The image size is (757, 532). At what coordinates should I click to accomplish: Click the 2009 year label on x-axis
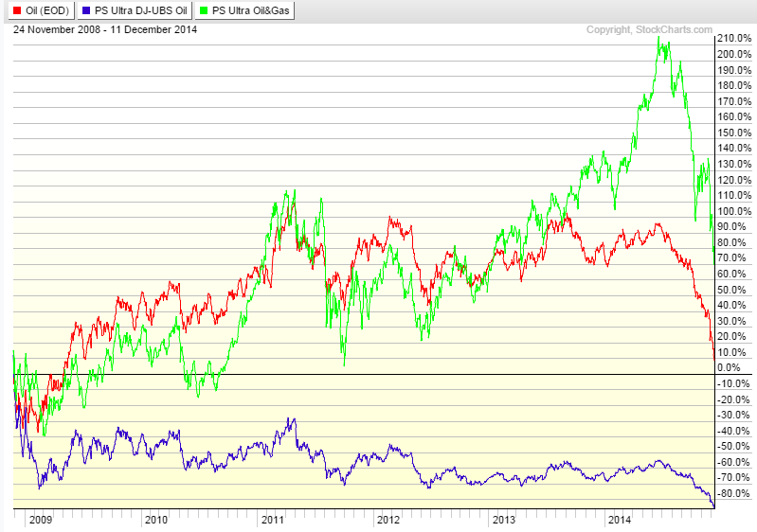(x=40, y=520)
